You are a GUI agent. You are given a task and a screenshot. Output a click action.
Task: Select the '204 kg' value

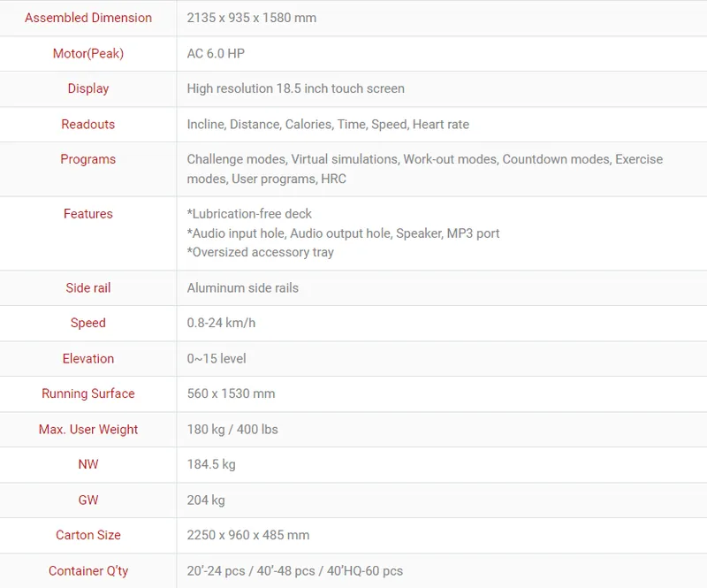coord(206,500)
